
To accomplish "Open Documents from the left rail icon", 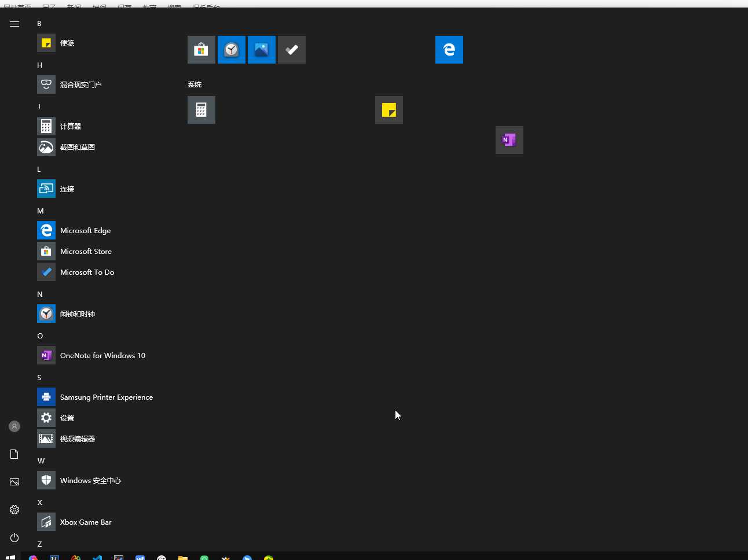I will pyautogui.click(x=14, y=454).
